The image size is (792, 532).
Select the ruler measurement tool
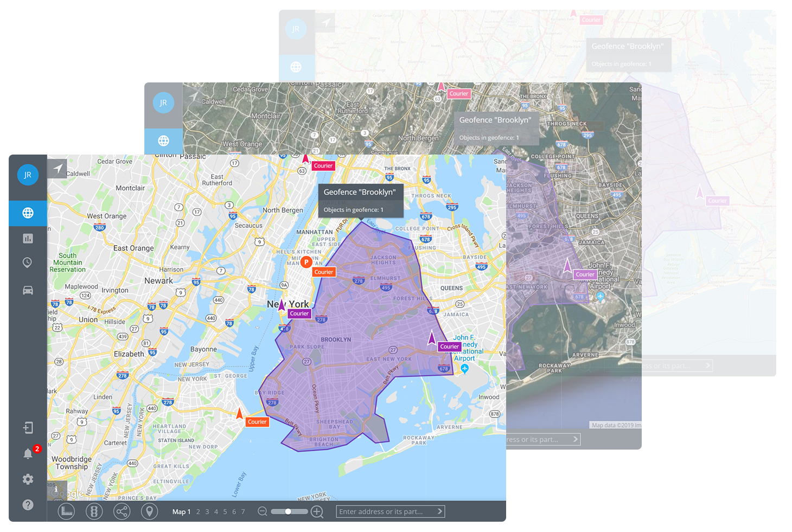(x=66, y=511)
